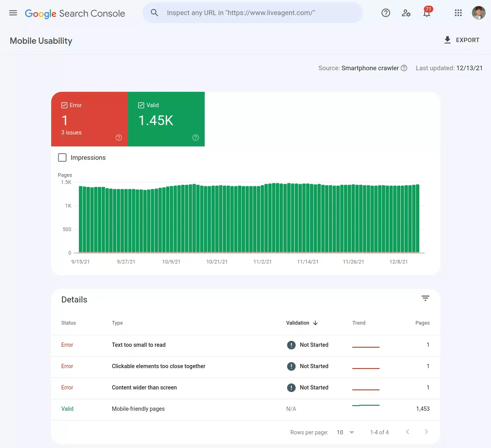
Task: Open the Google apps grid
Action: [458, 13]
